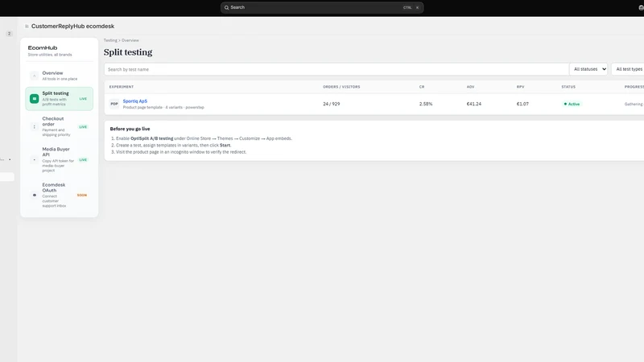This screenshot has width=644, height=362.
Task: Click the Testing breadcrumb link
Action: (110, 40)
